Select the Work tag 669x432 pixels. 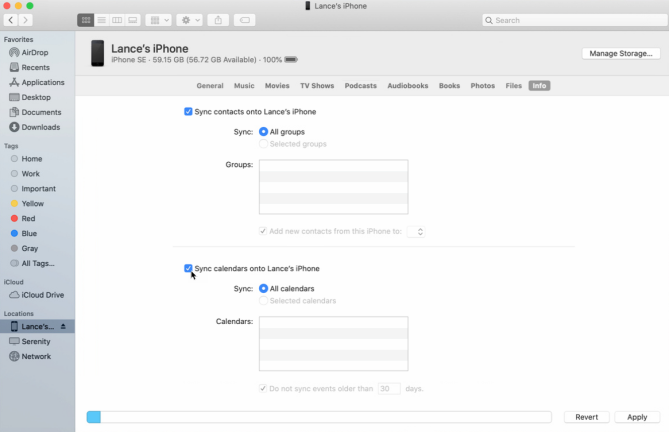(x=25, y=174)
